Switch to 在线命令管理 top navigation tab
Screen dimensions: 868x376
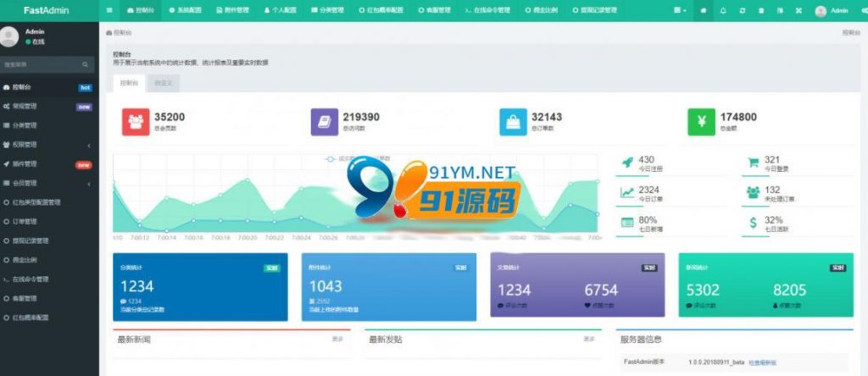(x=487, y=10)
